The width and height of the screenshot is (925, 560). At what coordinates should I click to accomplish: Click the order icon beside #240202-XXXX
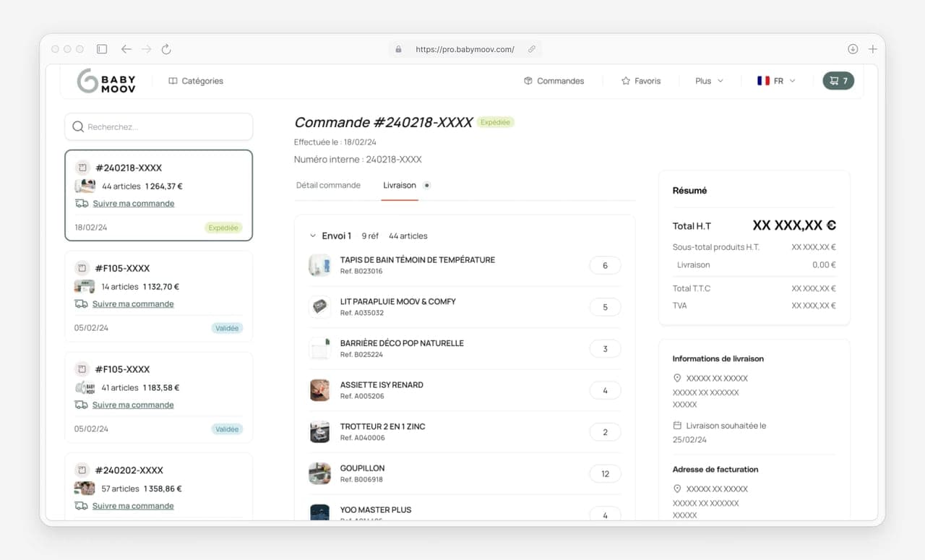82,470
